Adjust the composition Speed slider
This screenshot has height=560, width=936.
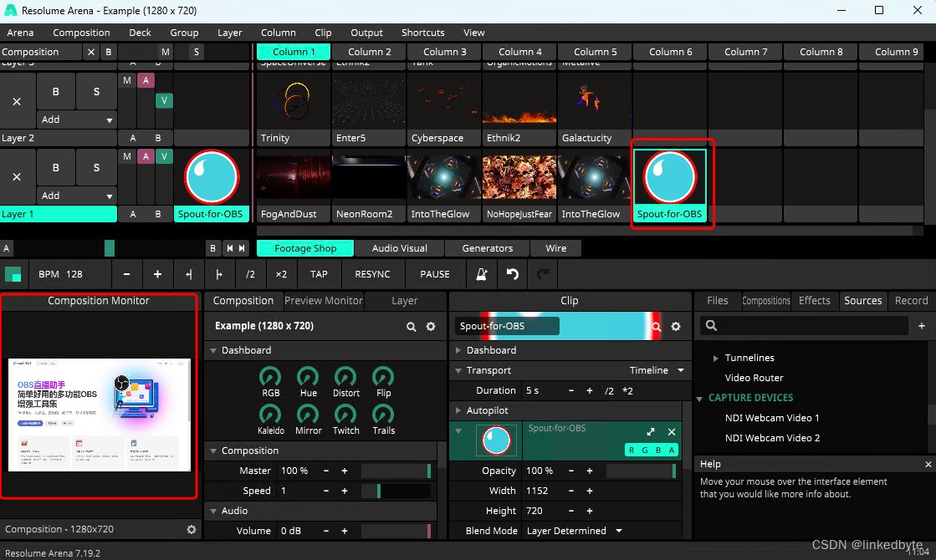coord(396,491)
